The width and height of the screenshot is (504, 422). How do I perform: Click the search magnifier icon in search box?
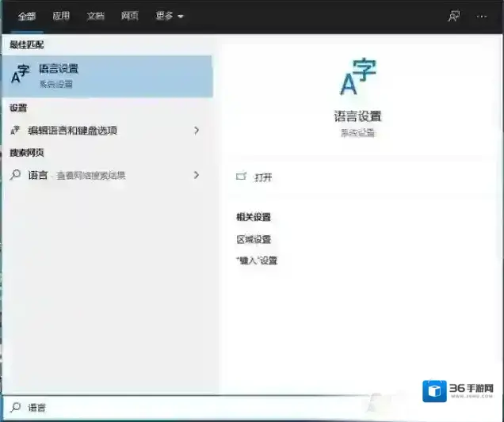15,407
